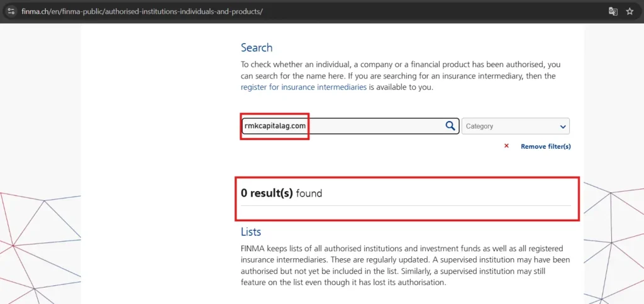Click the paragraph about FINMA keeping lists
Screen dimensions: 644x304
402,266
